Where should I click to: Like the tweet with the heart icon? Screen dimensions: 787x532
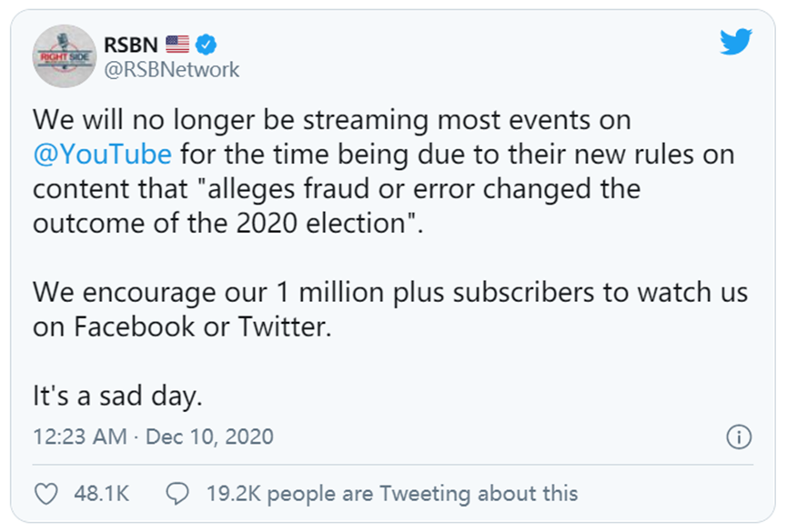click(x=46, y=494)
